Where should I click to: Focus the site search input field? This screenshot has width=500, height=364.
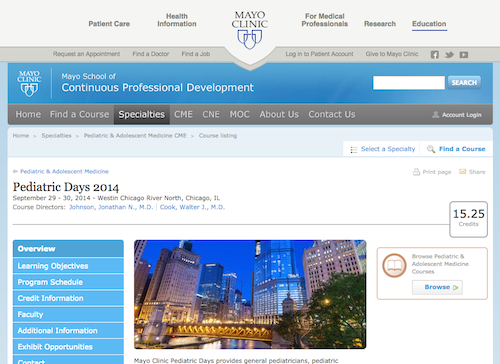coord(409,83)
